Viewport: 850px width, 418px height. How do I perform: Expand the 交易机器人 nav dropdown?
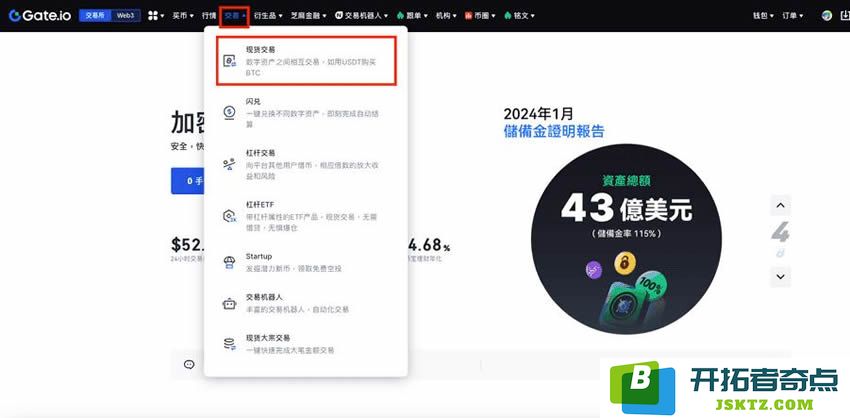(x=363, y=16)
